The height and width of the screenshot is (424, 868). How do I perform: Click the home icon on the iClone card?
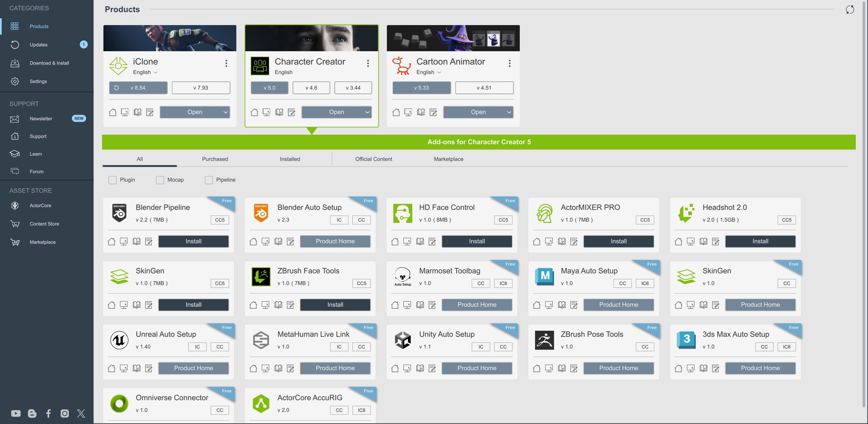pyautogui.click(x=113, y=112)
